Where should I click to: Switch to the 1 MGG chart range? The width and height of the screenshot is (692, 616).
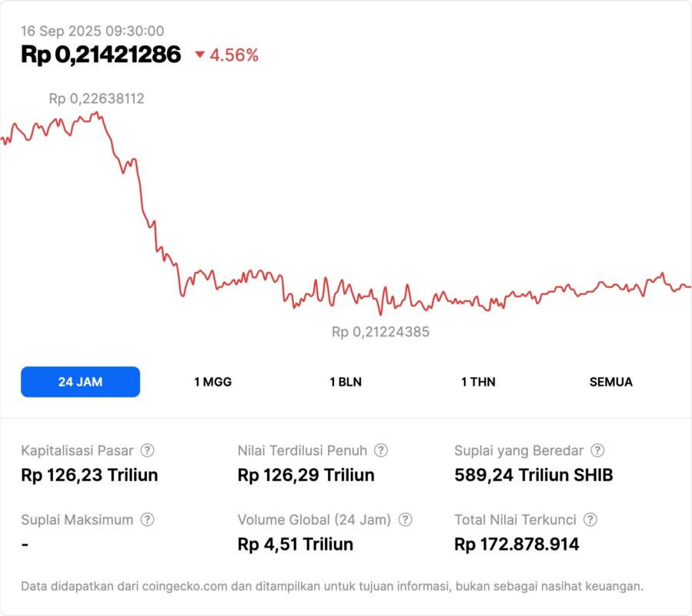pos(212,382)
